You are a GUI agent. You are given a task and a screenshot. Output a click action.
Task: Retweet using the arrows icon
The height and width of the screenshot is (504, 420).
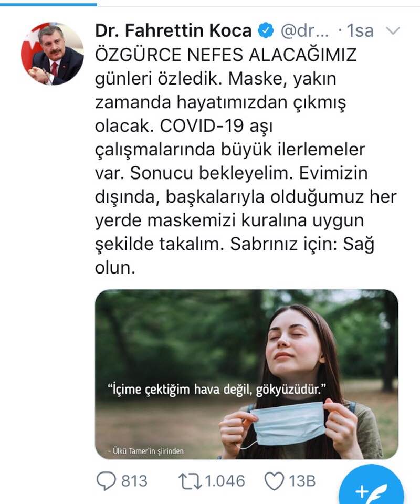pos(190,481)
